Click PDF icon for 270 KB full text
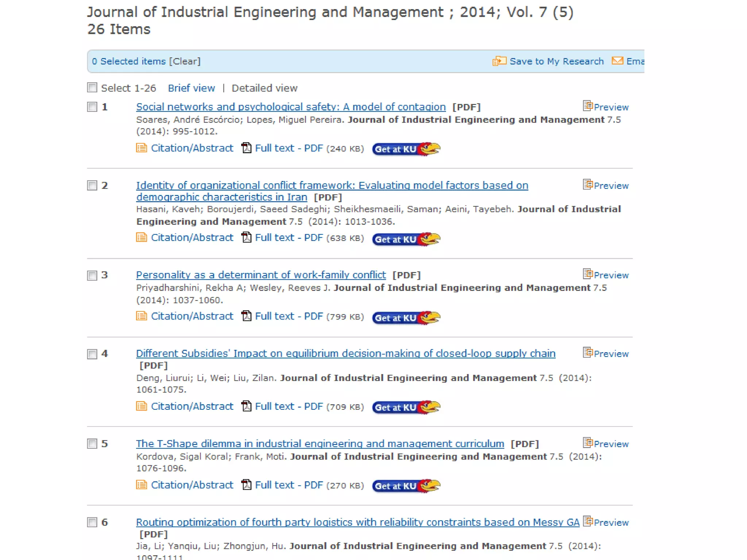 (247, 485)
